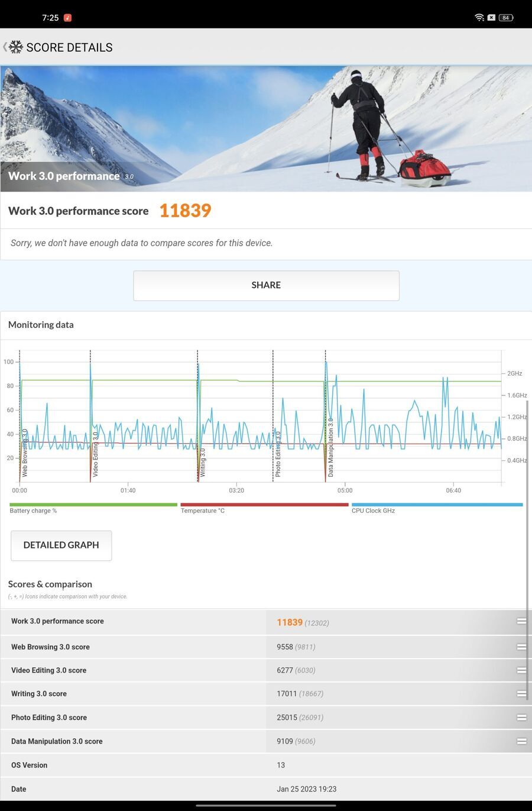532x811 pixels.
Task: Tap the Work 3.0 performance banner image
Action: pyautogui.click(x=266, y=128)
